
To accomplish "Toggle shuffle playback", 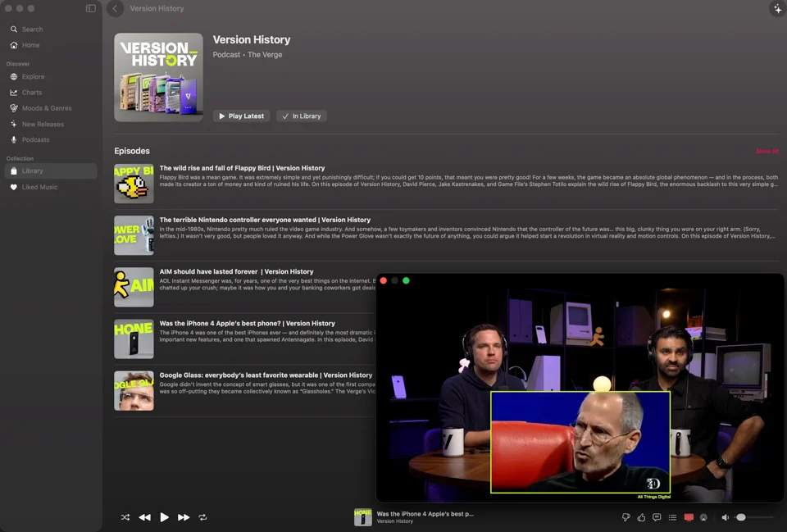I will coord(125,517).
